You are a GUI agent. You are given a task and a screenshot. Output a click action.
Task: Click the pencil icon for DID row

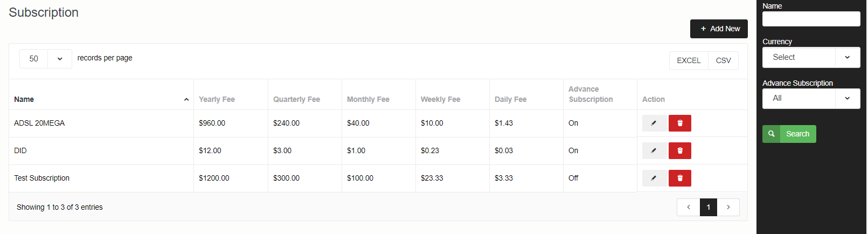[654, 150]
